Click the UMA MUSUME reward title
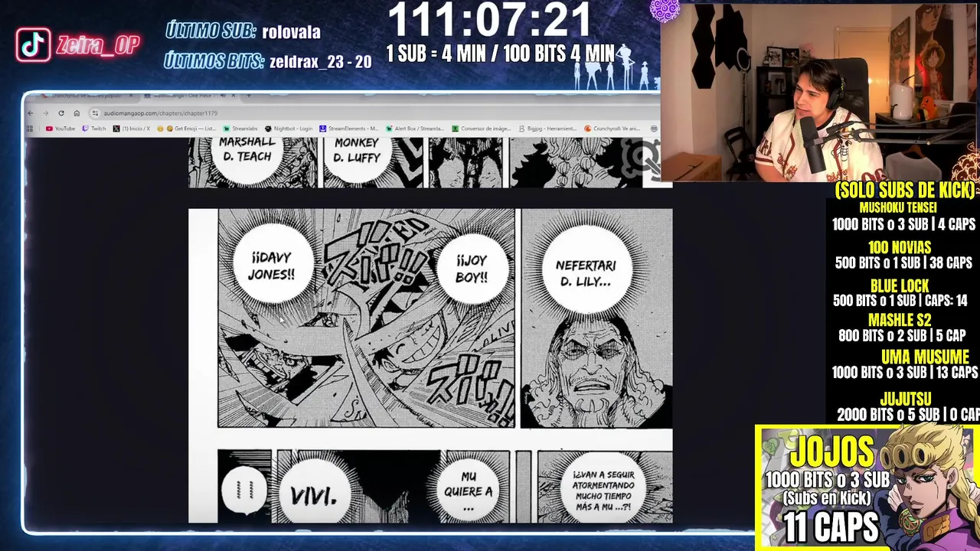Viewport: 980px width, 551px height. point(925,357)
